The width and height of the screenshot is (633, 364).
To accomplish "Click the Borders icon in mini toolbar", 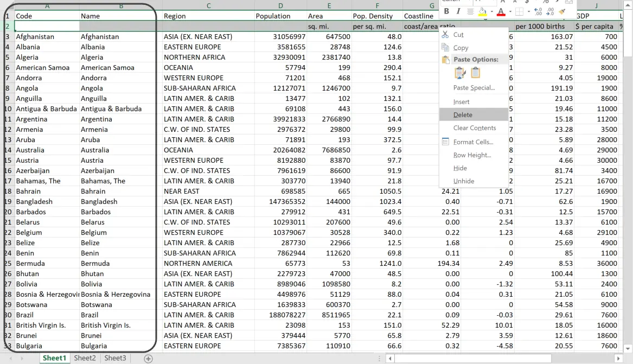I will point(520,12).
